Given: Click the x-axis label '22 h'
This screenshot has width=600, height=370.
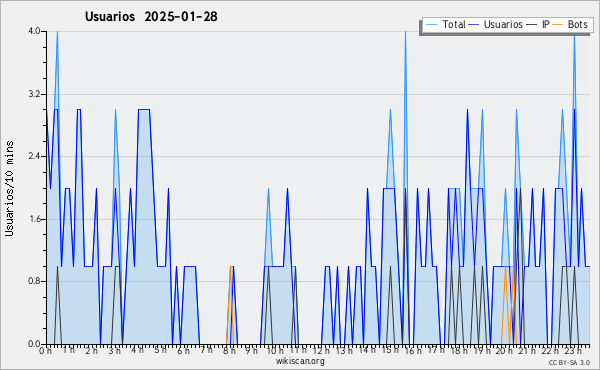Looking at the screenshot, I should click(x=550, y=351).
